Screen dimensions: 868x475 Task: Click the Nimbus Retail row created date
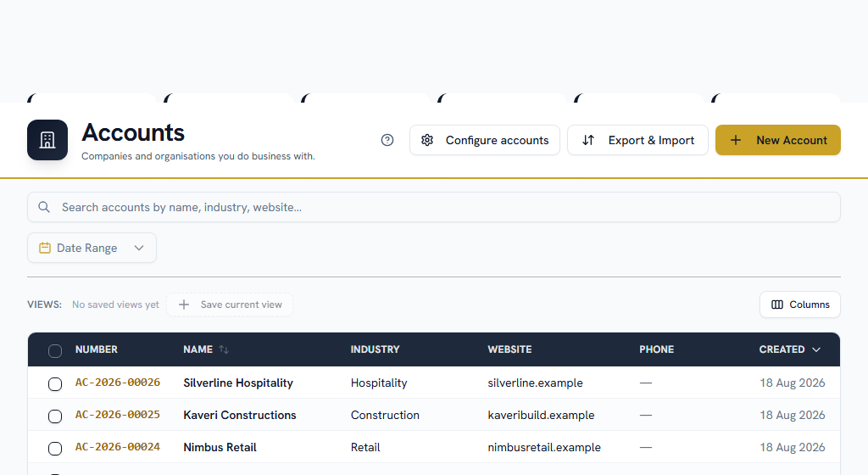[793, 447]
